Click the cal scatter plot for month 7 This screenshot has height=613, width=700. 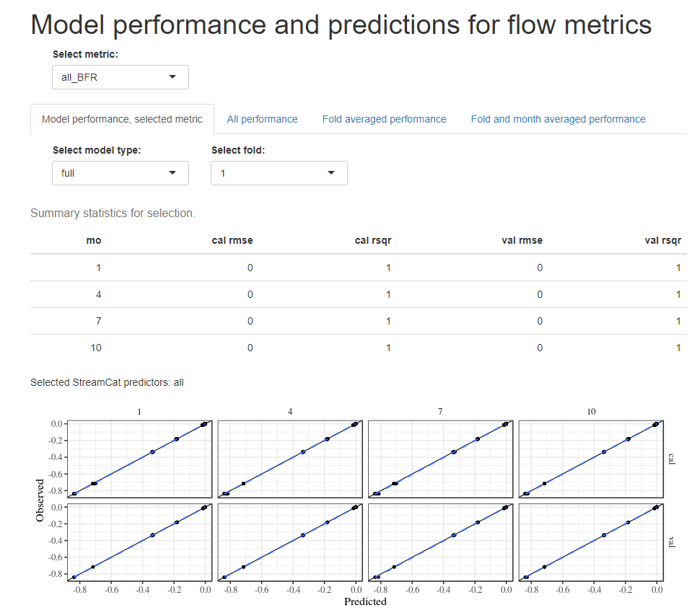click(x=441, y=459)
